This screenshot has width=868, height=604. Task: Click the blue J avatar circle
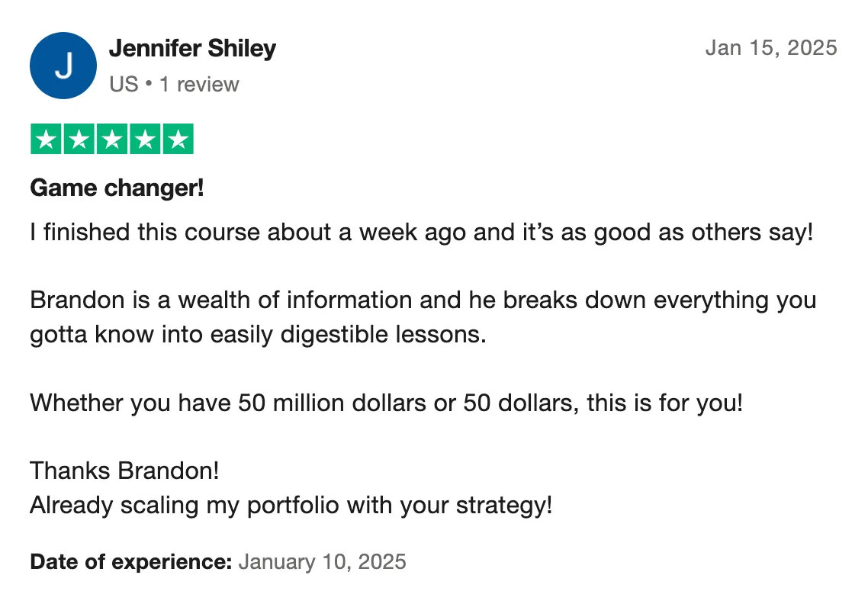coord(63,66)
